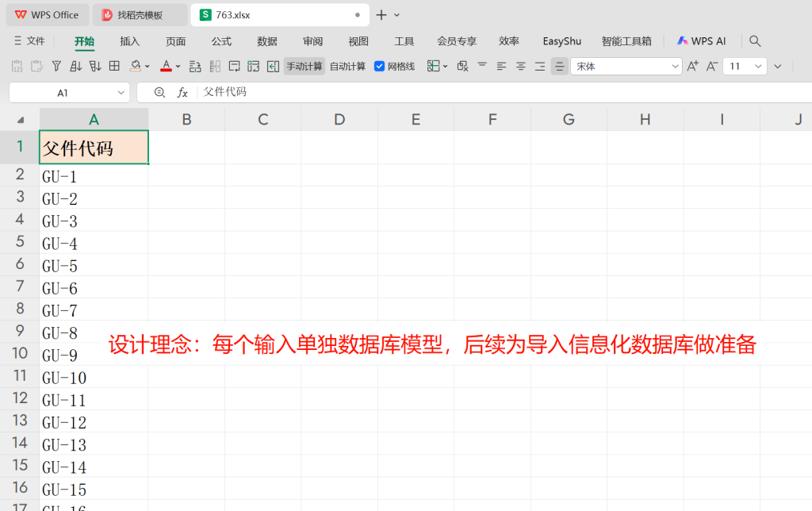
Task: Open the 智能工具箱 tab
Action: tap(626, 41)
